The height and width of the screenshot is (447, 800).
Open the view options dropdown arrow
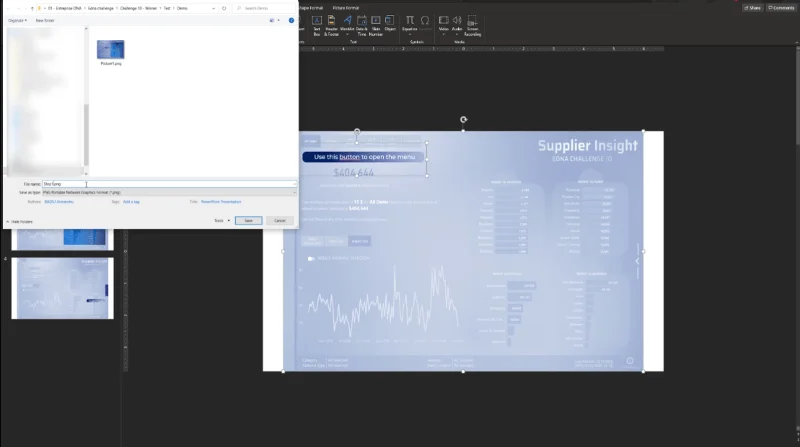(x=279, y=20)
